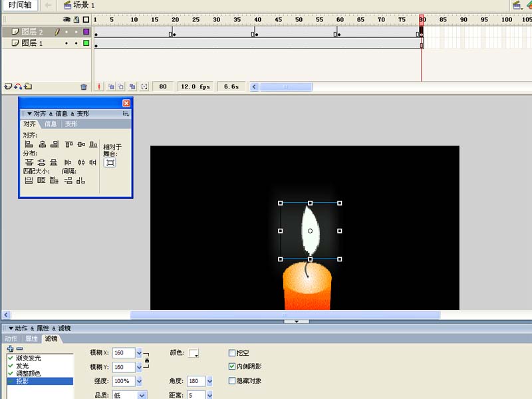Collapse the 动作 & 属性 & 滤镜 panel
Image resolution: width=532 pixels, height=399 pixels.
(11, 329)
